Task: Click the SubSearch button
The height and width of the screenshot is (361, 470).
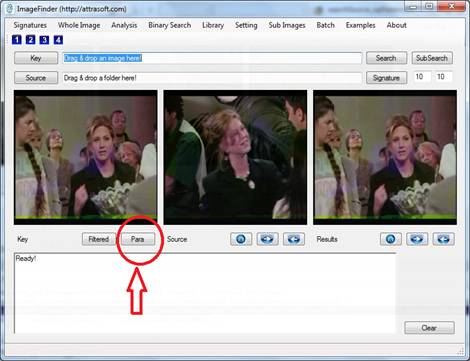Action: pyautogui.click(x=432, y=58)
